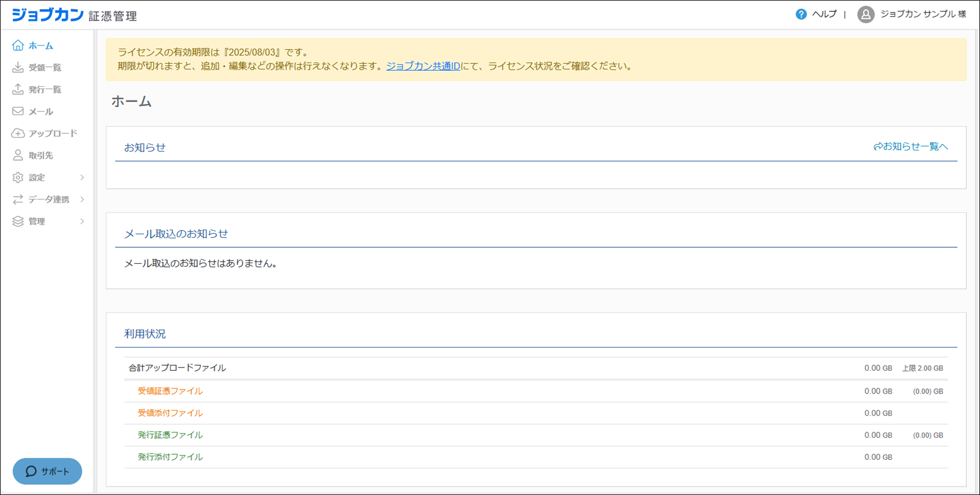
Task: Expand the 設定 submenu chevron
Action: click(x=82, y=177)
